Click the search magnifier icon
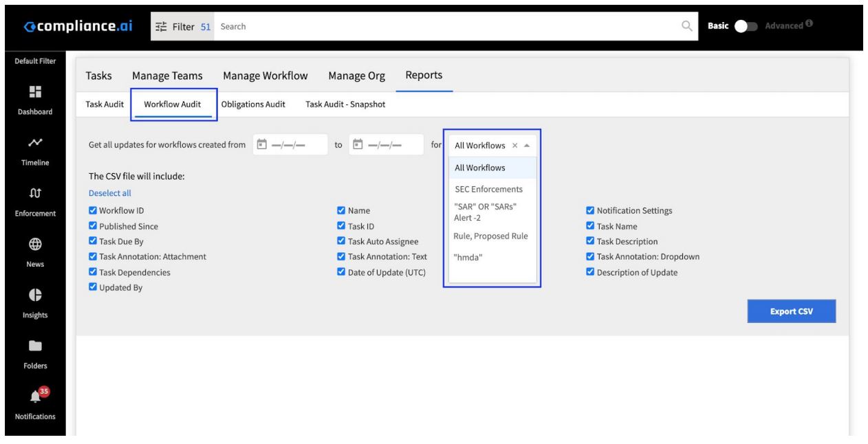Viewport: 868px width, 444px height. coord(686,26)
